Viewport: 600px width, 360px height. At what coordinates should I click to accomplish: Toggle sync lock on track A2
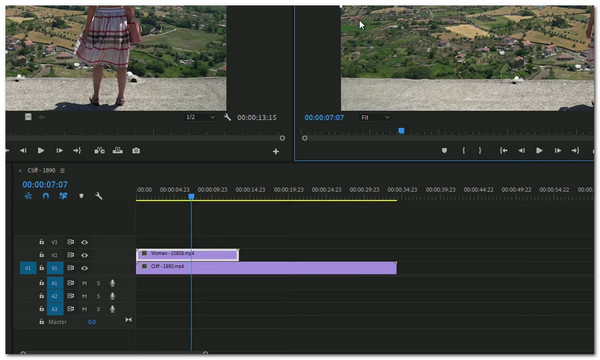(x=71, y=296)
